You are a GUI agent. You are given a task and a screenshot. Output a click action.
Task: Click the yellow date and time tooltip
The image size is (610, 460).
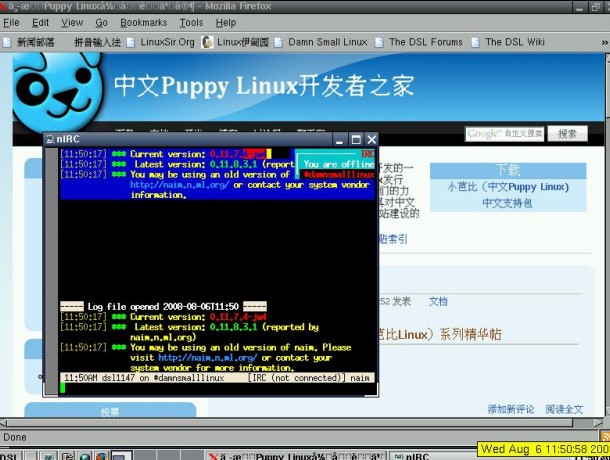(543, 449)
